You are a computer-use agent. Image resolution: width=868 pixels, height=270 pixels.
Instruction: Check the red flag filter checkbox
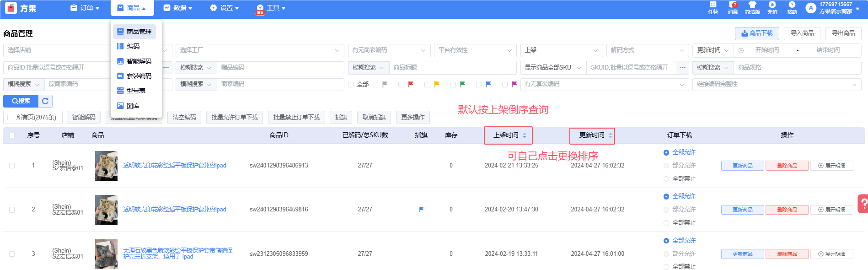click(x=401, y=85)
